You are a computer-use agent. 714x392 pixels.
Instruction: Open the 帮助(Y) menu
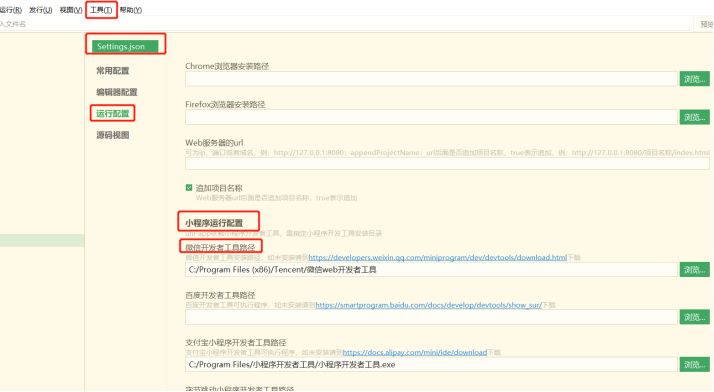[x=131, y=10]
